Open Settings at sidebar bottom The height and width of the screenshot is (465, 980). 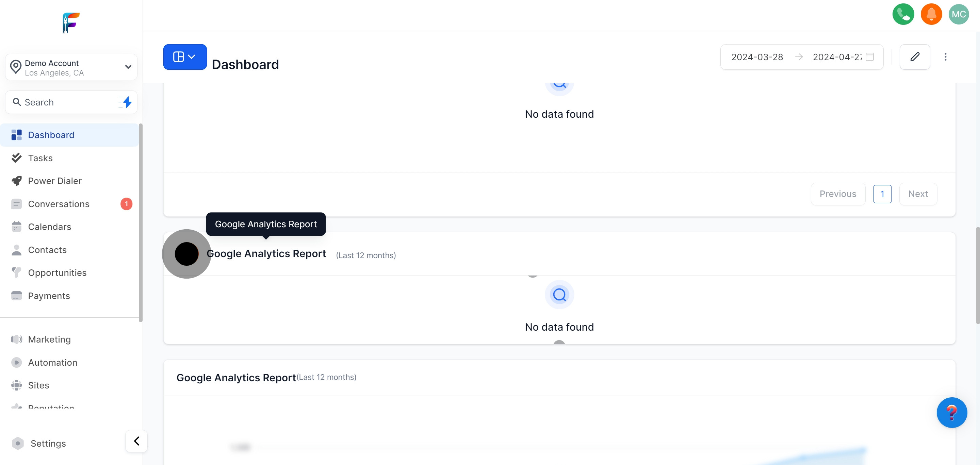click(48, 443)
